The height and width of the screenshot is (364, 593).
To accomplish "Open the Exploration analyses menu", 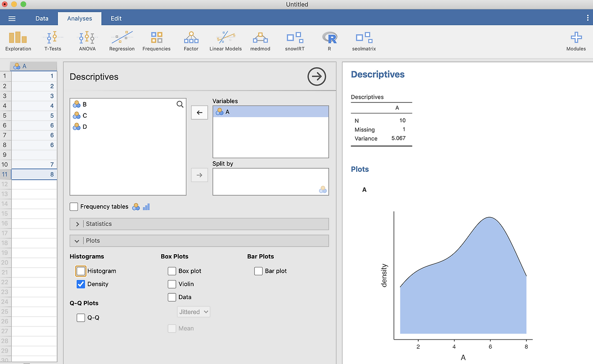I will pos(18,41).
